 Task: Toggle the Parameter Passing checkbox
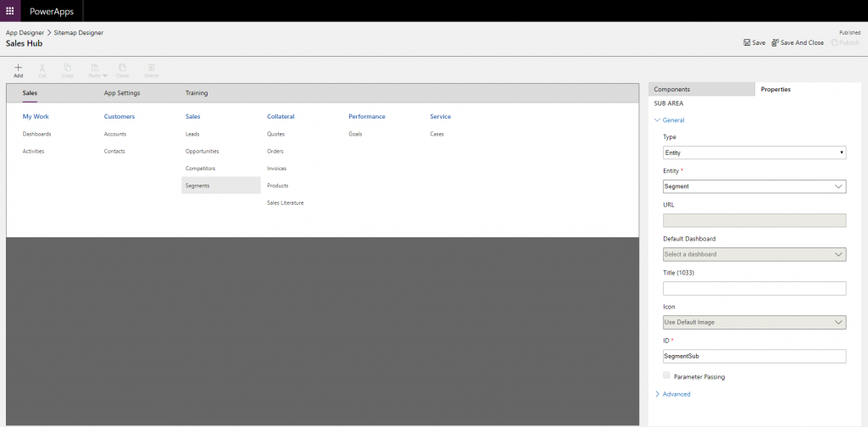[x=666, y=375]
